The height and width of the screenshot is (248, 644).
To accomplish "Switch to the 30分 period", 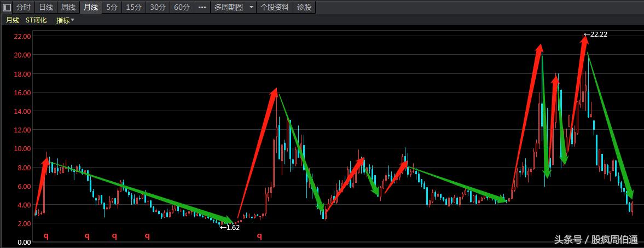I will 158,7.
